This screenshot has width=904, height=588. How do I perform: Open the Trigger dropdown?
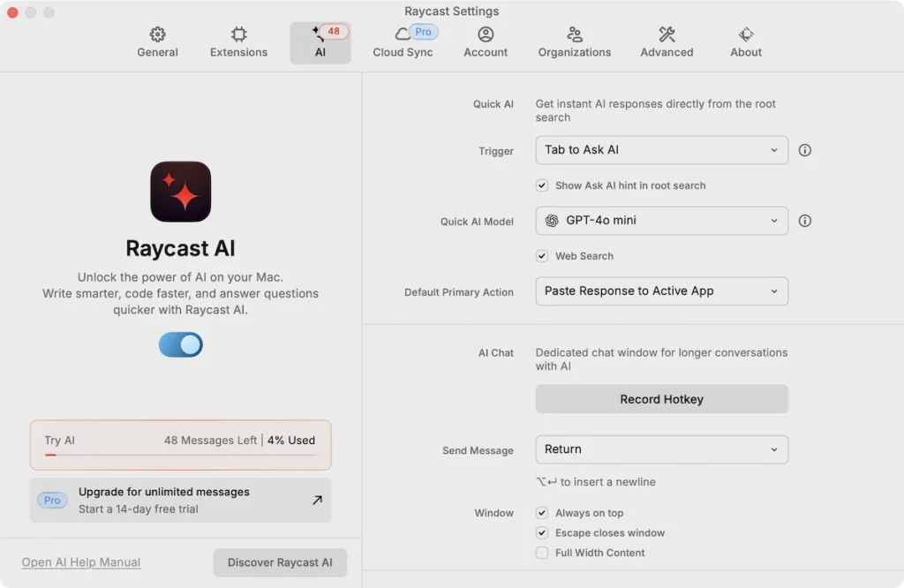(662, 150)
